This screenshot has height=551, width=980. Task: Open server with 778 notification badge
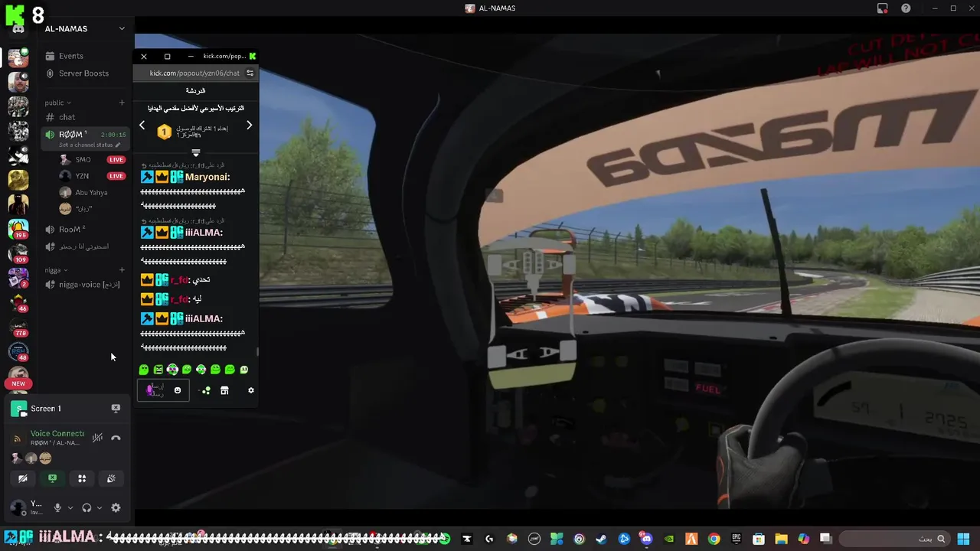18,327
